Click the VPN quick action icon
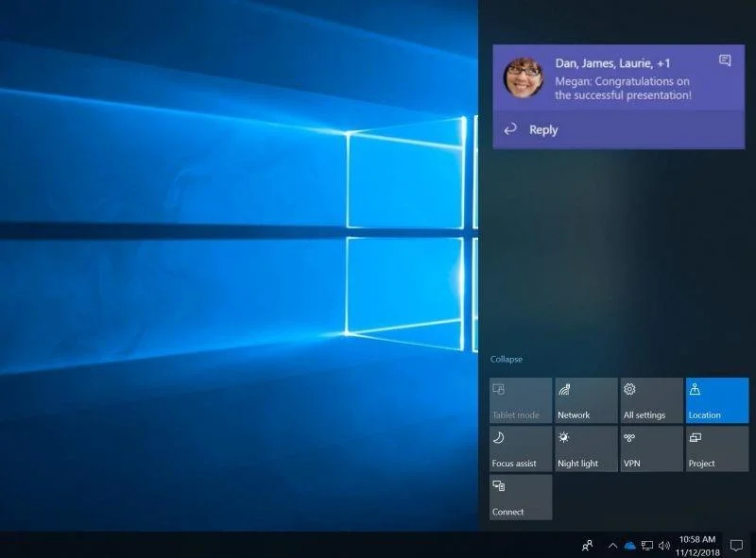The image size is (756, 558). point(650,448)
